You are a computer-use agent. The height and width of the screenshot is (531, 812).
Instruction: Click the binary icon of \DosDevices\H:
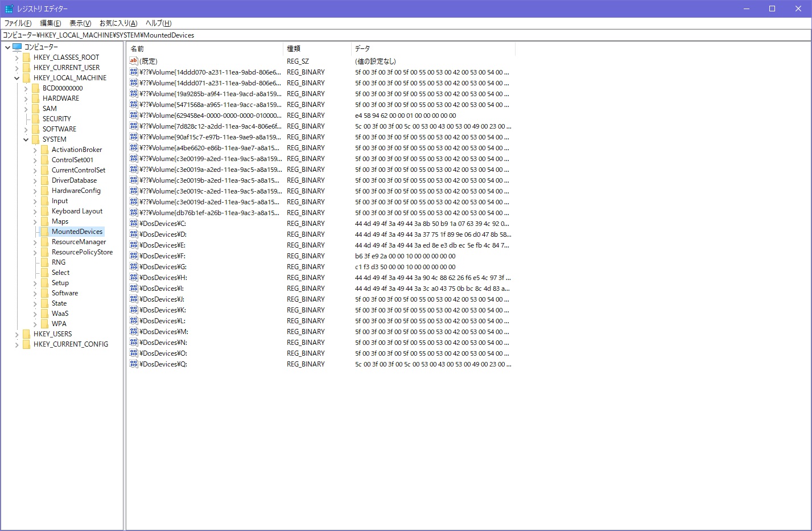[x=134, y=277]
